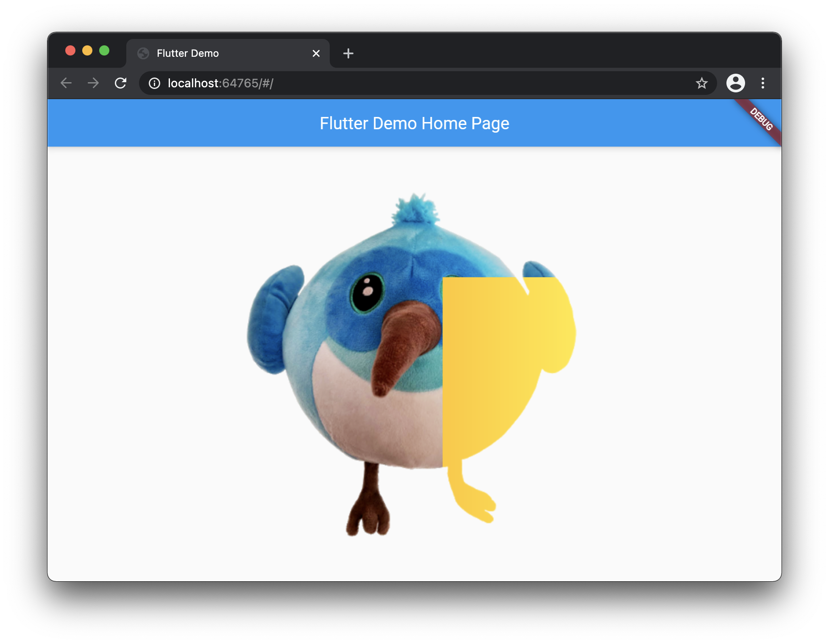Click the forward navigation arrow
The image size is (829, 644).
(x=93, y=83)
